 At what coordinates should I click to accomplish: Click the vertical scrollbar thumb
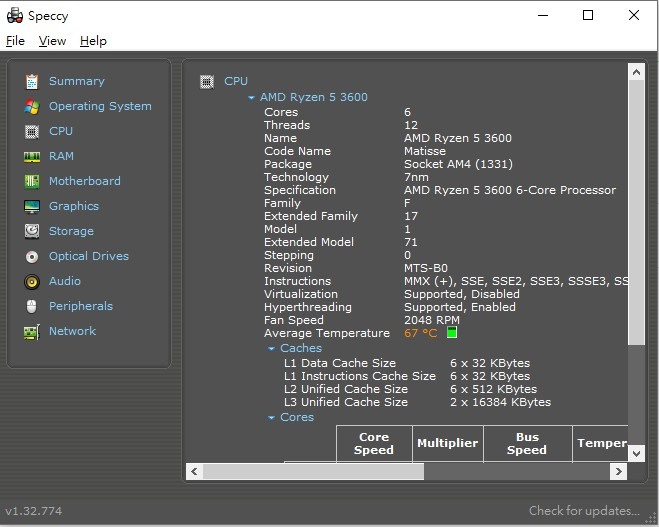(x=636, y=212)
